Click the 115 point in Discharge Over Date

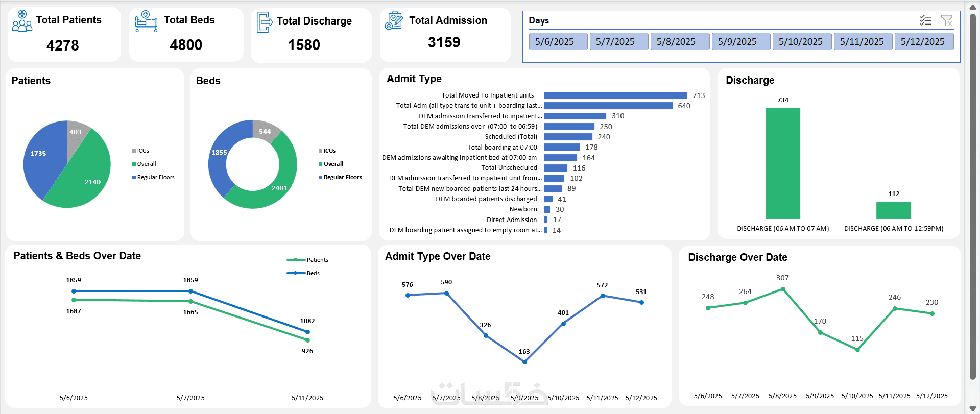pyautogui.click(x=857, y=350)
